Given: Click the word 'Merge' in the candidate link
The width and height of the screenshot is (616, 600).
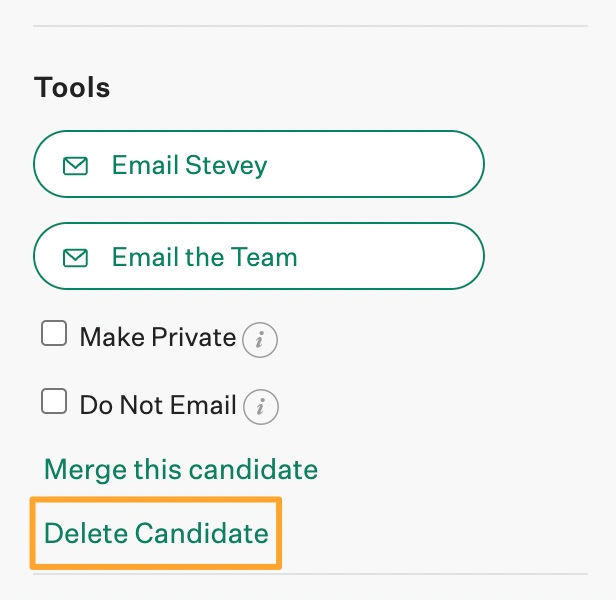Looking at the screenshot, I should tap(86, 470).
